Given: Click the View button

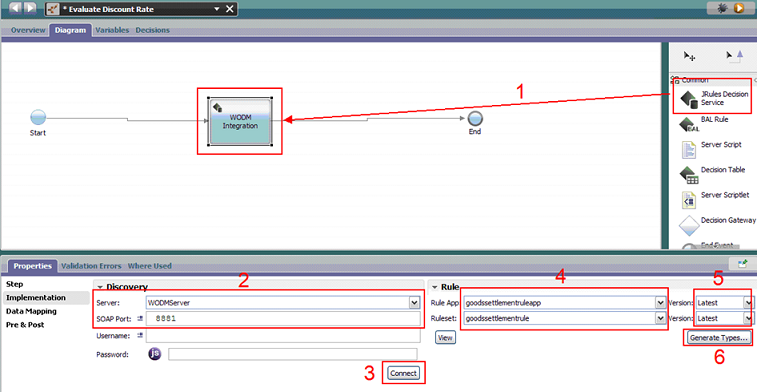Looking at the screenshot, I should tap(445, 337).
